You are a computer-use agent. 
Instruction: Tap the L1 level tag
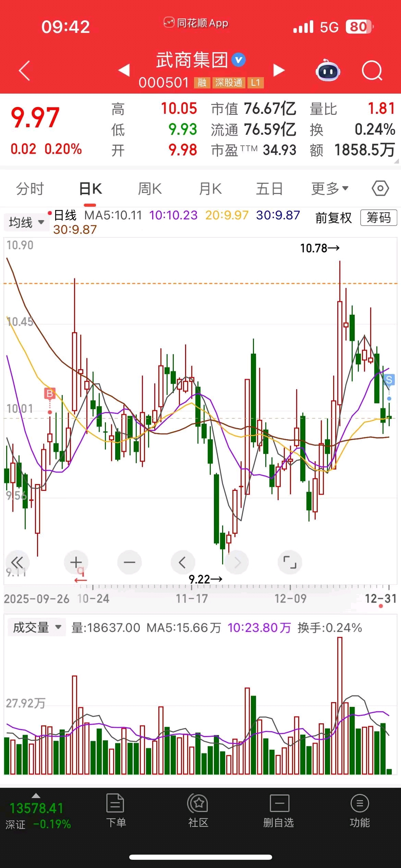256,83
